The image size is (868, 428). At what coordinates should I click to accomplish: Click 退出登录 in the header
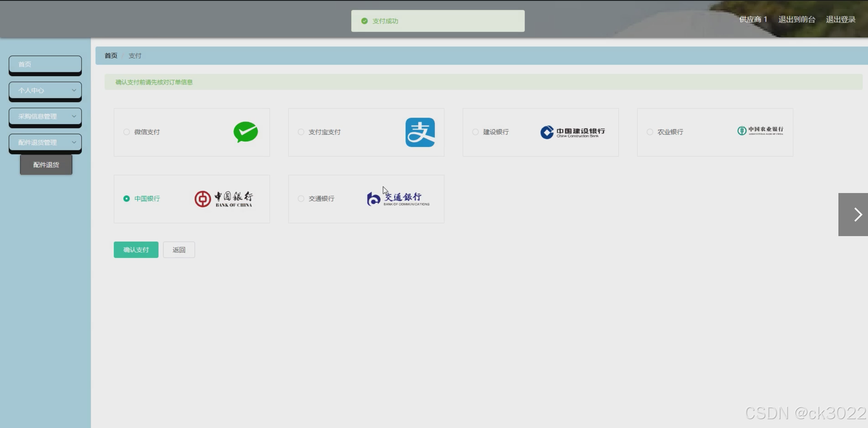(840, 20)
